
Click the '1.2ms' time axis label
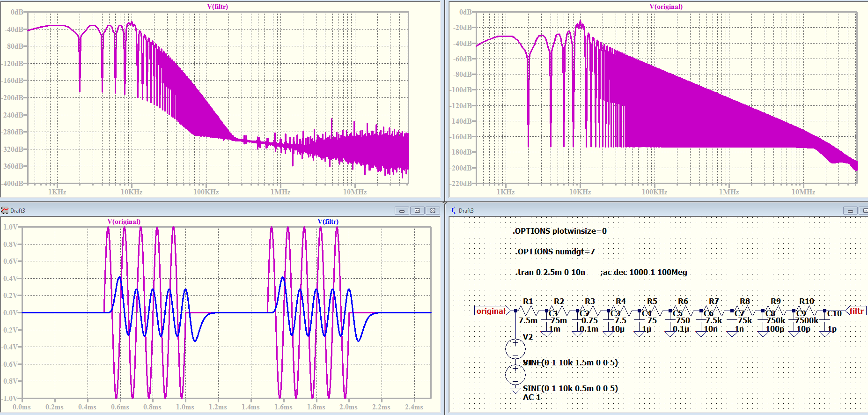tap(218, 407)
